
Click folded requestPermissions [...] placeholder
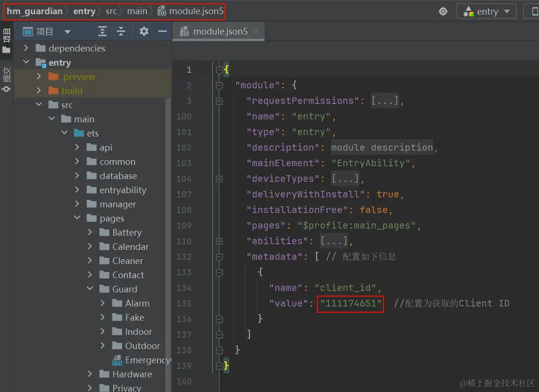point(385,101)
